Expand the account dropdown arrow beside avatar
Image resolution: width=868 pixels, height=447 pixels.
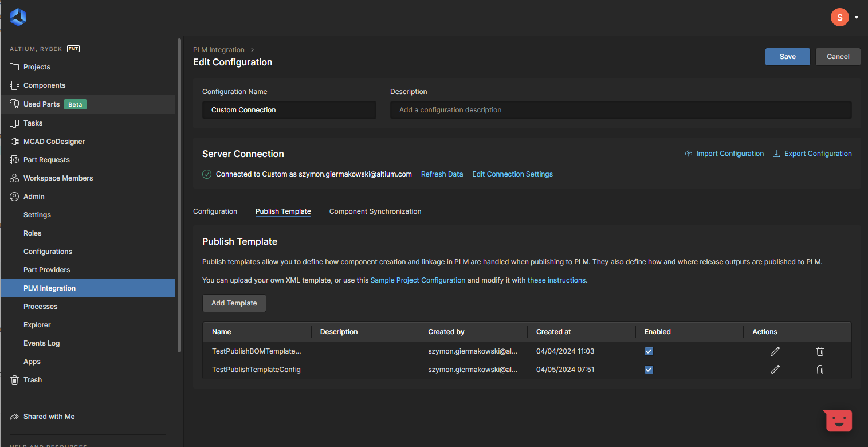tap(857, 18)
